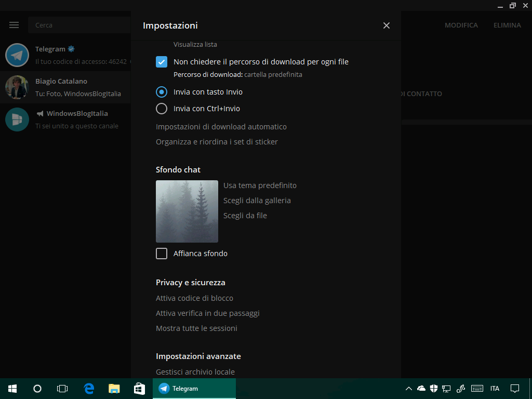Screen dimensions: 532x399
Task: Uncheck Non chiedere il percorso di download
Action: point(162,62)
